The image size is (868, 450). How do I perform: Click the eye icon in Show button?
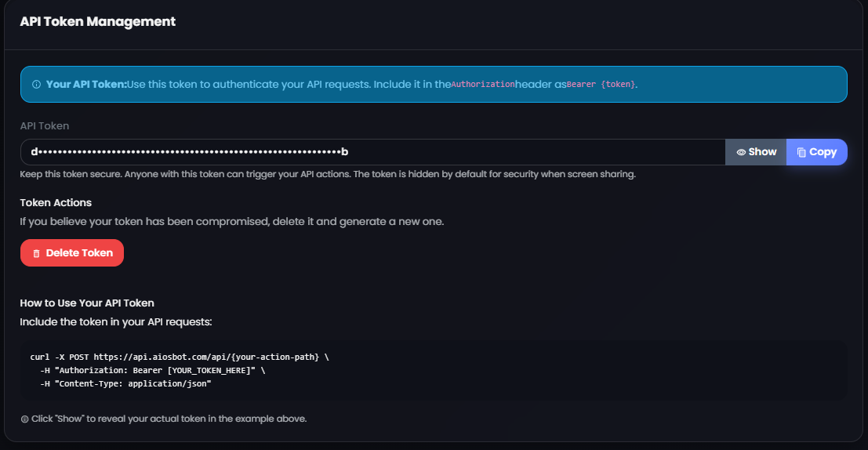[741, 152]
